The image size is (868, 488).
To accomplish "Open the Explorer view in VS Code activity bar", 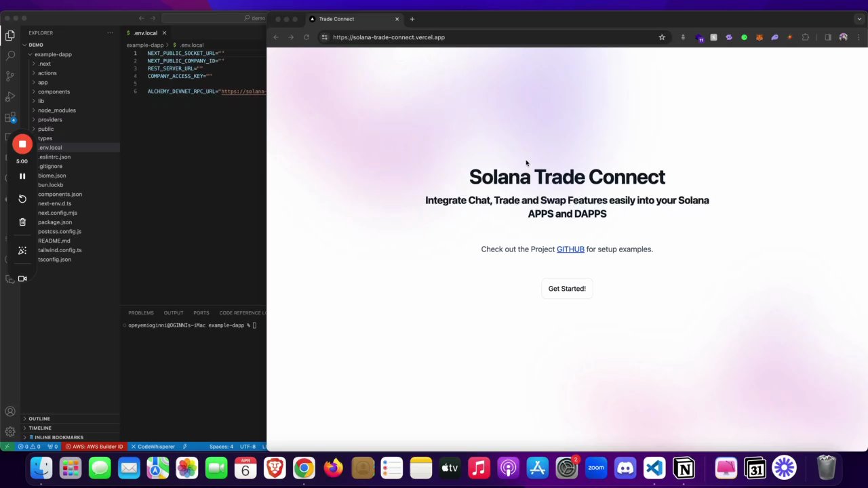I will point(10,35).
